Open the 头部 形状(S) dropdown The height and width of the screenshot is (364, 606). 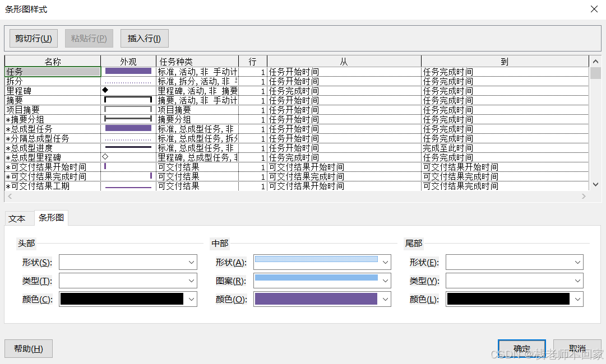tap(128, 262)
